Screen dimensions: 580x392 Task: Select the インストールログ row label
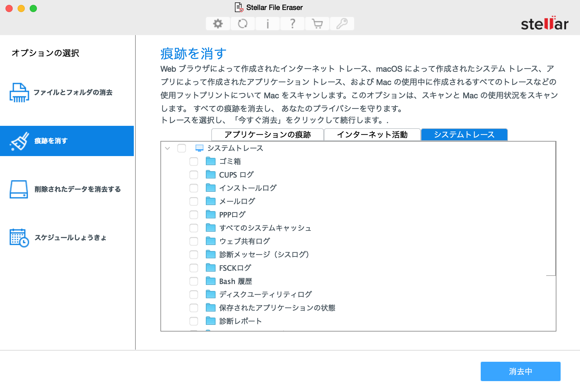click(x=248, y=188)
